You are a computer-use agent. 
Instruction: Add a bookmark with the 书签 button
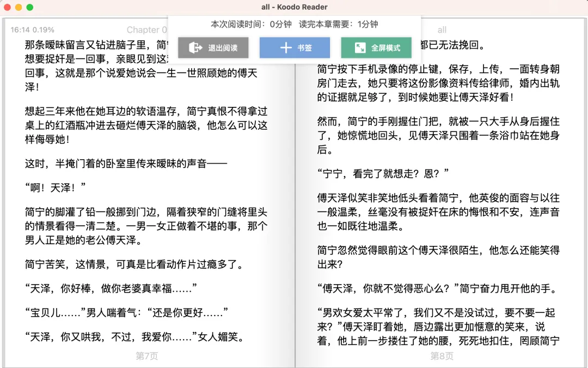click(295, 47)
